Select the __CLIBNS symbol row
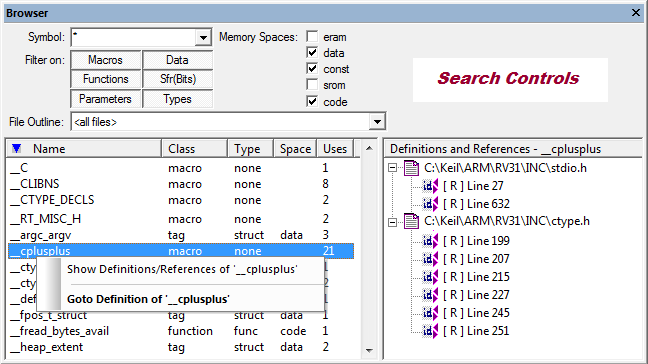The height and width of the screenshot is (364, 648). tap(181, 184)
